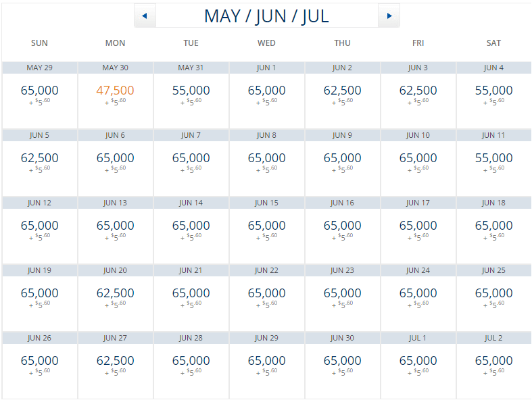Select Jun 9 Thursday fare cell
This screenshot has width=532, height=400.
click(342, 163)
